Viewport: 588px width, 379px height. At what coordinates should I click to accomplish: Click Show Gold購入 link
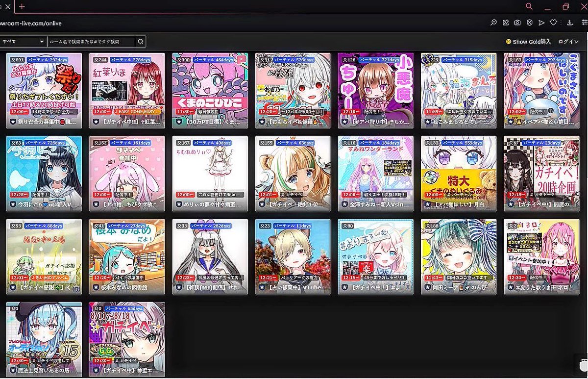tap(532, 42)
